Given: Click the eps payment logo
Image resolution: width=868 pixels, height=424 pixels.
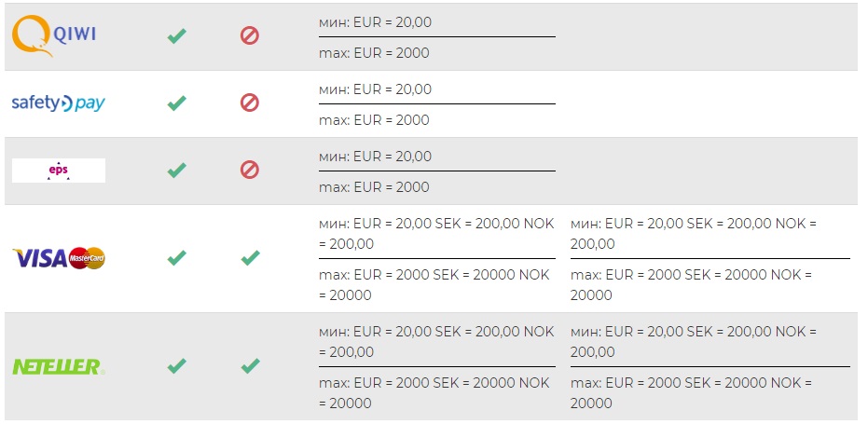Looking at the screenshot, I should (59, 171).
